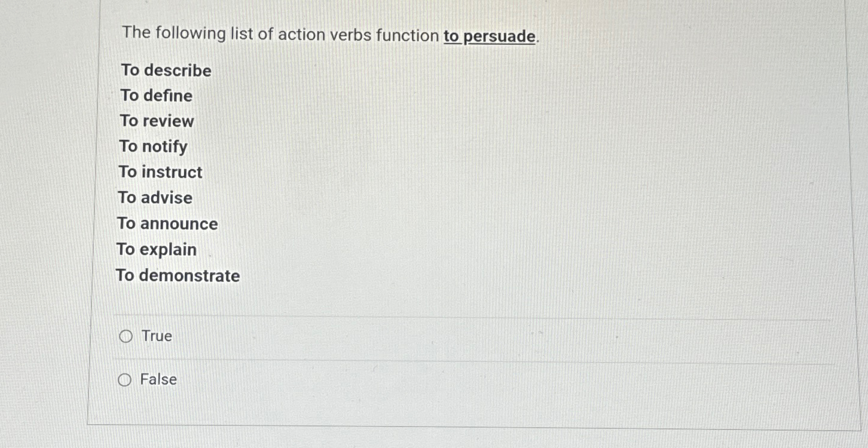Select the list item To define
The width and height of the screenshot is (868, 448).
click(156, 96)
